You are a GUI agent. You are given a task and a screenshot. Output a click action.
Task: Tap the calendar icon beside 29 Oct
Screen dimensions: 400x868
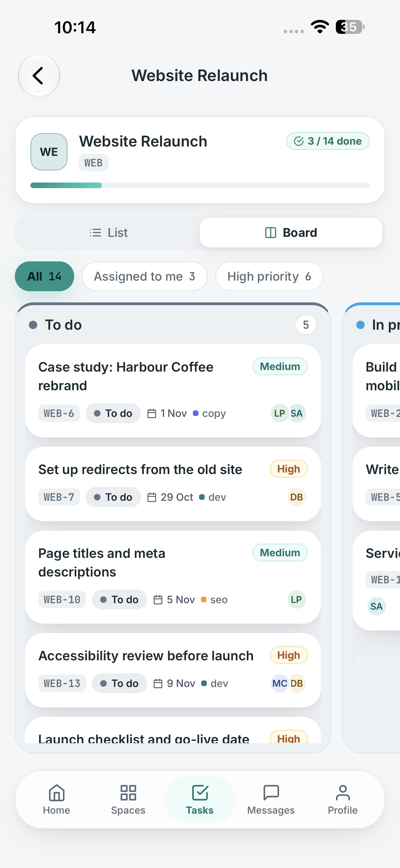click(152, 497)
